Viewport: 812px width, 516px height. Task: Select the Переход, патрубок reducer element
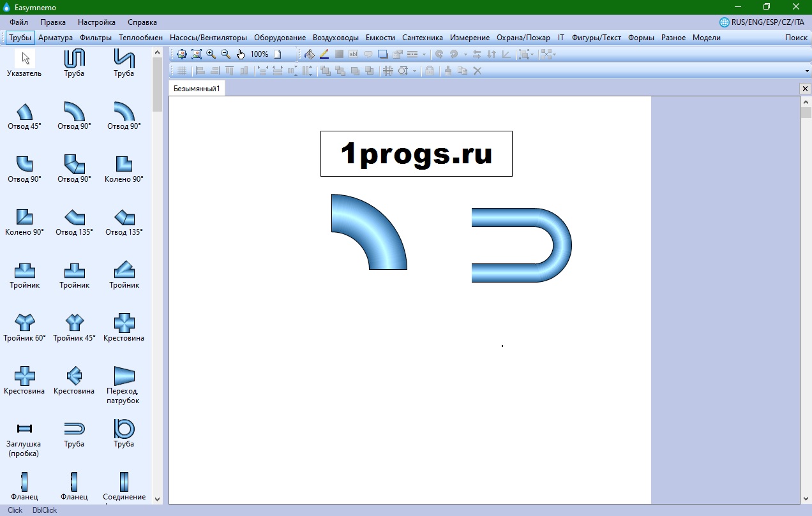click(x=124, y=385)
